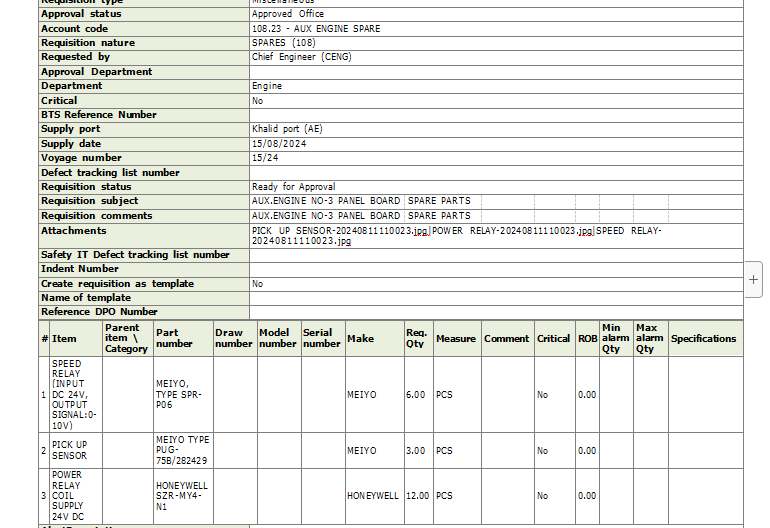Click the empty Indent Number field

click(x=495, y=269)
